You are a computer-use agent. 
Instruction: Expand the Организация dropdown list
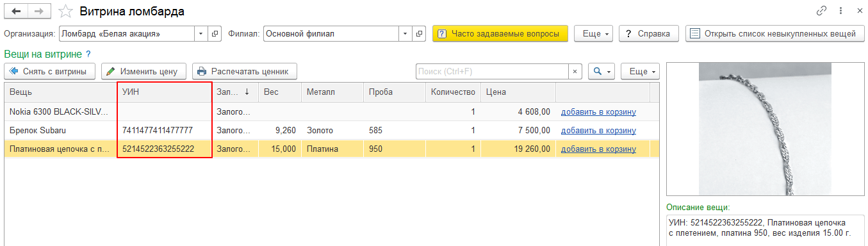201,33
